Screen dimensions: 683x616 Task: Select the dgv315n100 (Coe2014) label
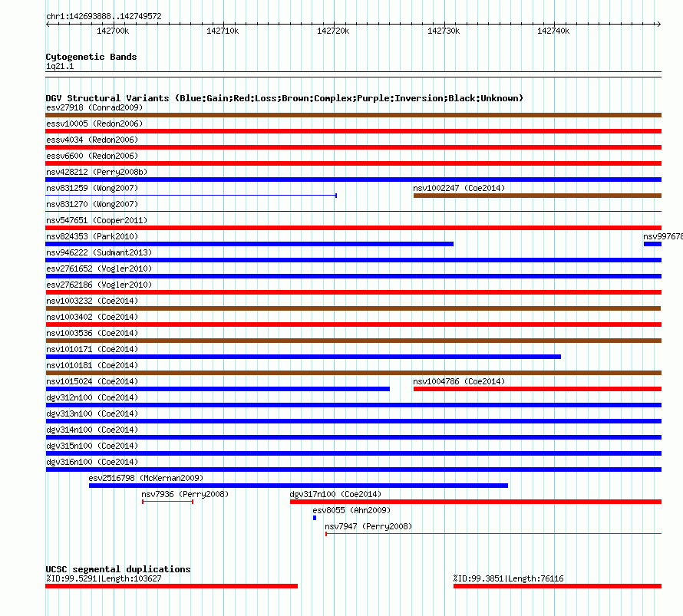point(92,446)
